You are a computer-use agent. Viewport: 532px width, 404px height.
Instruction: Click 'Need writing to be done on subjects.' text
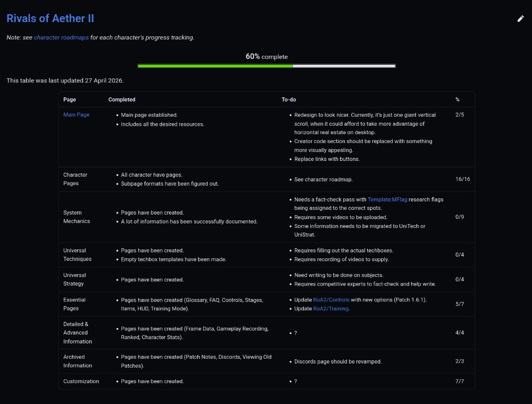(339, 275)
